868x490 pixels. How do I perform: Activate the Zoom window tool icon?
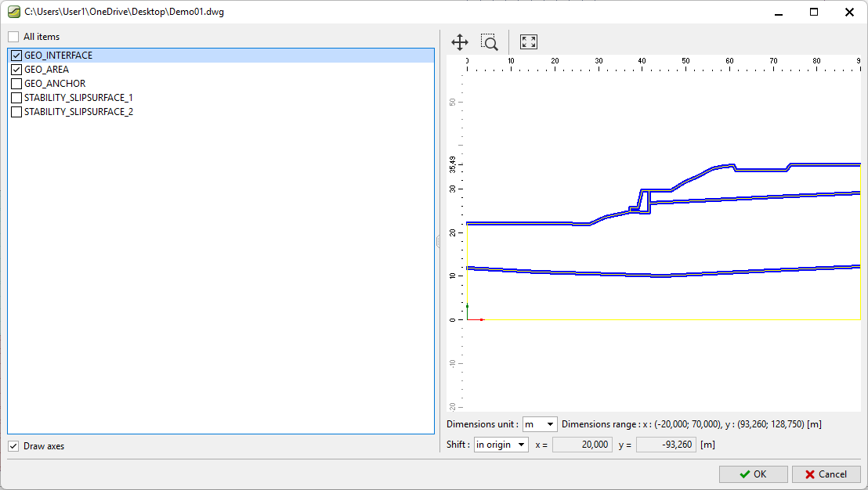[x=490, y=42]
